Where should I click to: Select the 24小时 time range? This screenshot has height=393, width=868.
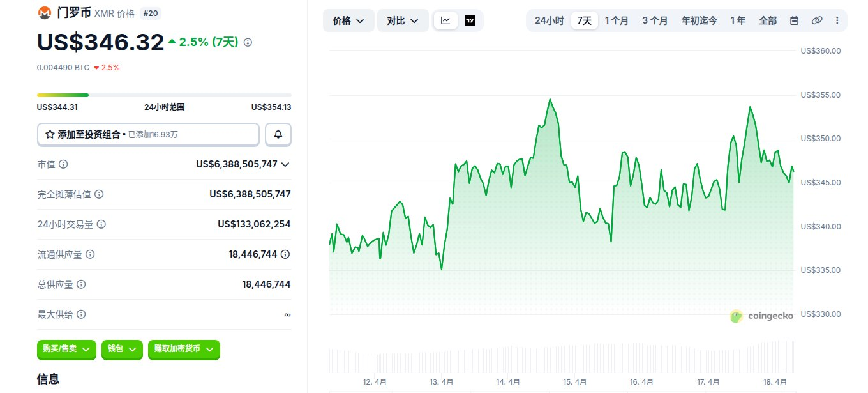[549, 20]
